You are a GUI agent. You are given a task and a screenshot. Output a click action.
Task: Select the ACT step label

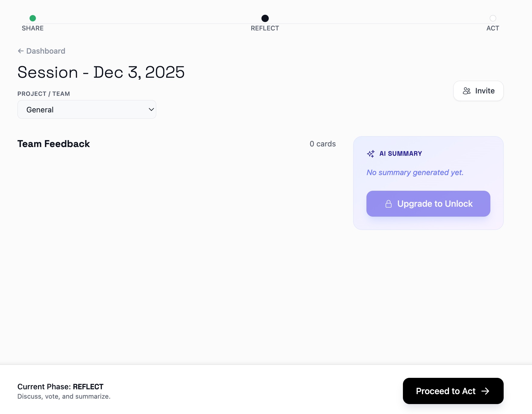(x=492, y=28)
